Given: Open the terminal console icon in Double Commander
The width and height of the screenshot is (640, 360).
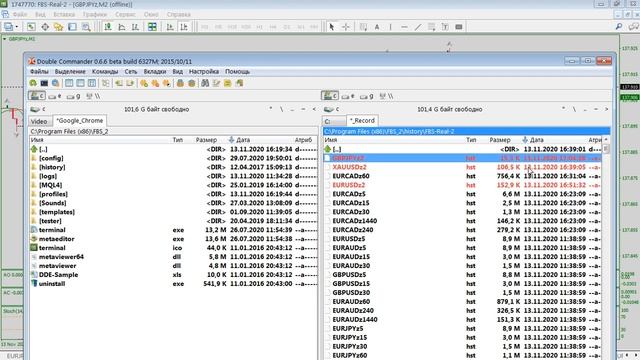Looking at the screenshot, I should click(44, 83).
